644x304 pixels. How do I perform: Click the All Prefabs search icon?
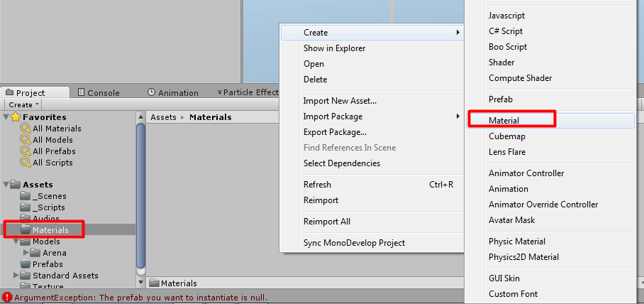tap(26, 151)
